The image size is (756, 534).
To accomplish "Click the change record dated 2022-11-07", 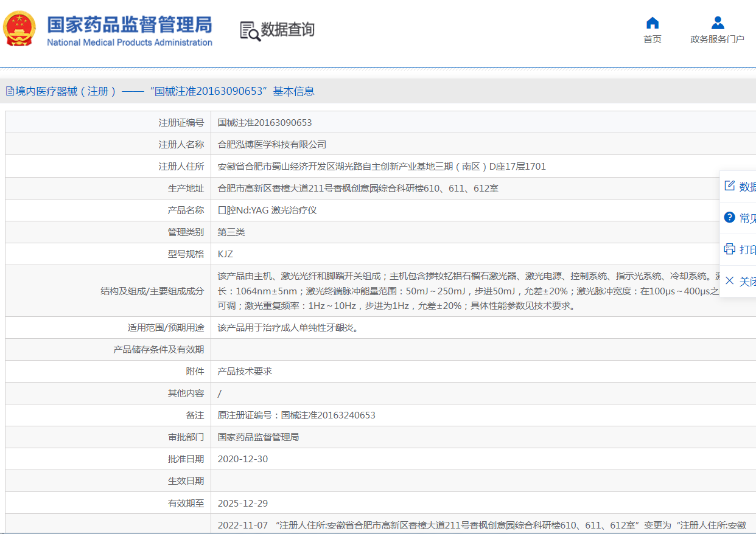I will 482,525.
